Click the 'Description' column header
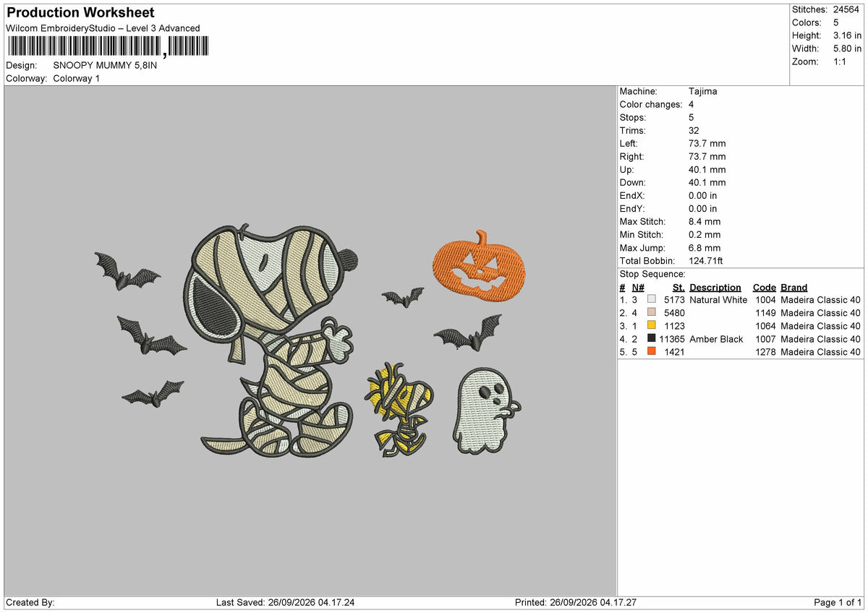The width and height of the screenshot is (868, 613). coord(715,288)
